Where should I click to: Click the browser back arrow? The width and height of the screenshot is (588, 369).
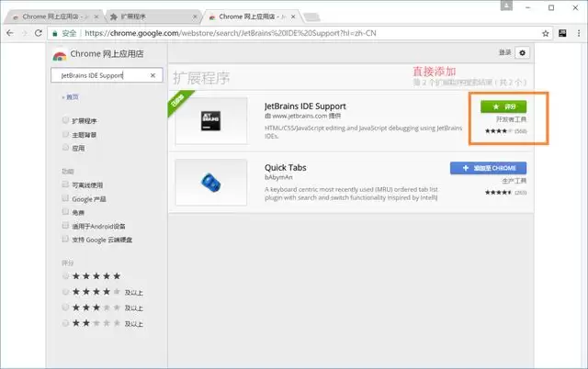(x=10, y=33)
